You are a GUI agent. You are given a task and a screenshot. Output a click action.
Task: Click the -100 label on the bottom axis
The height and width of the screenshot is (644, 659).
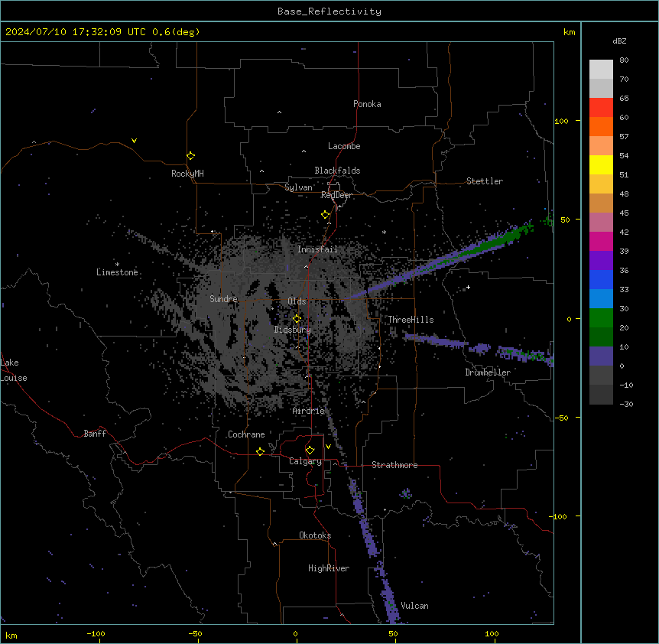96,633
